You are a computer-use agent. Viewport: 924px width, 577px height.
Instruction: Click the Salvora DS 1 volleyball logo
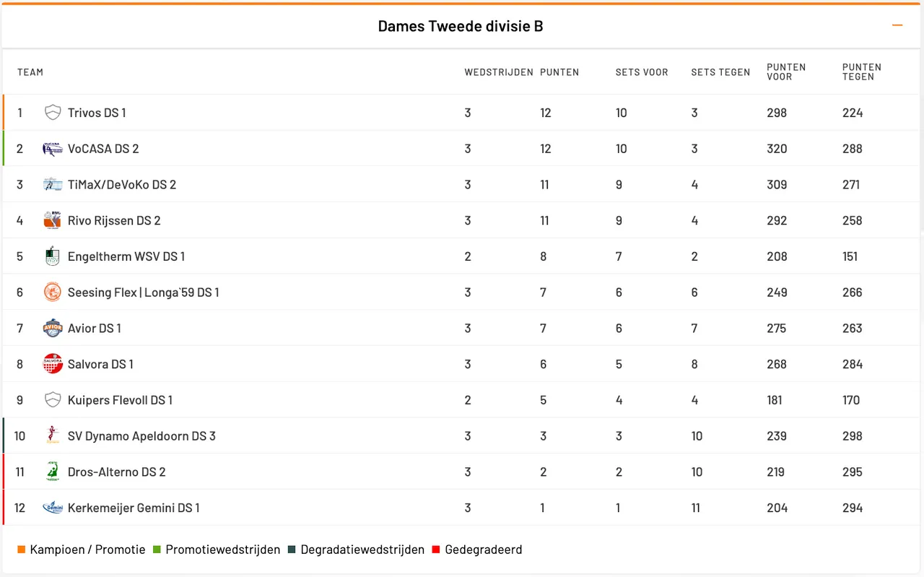coord(52,364)
